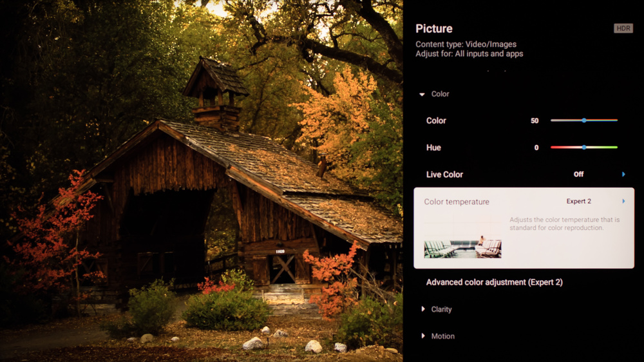
Task: Expand the Motion section
Action: point(423,336)
